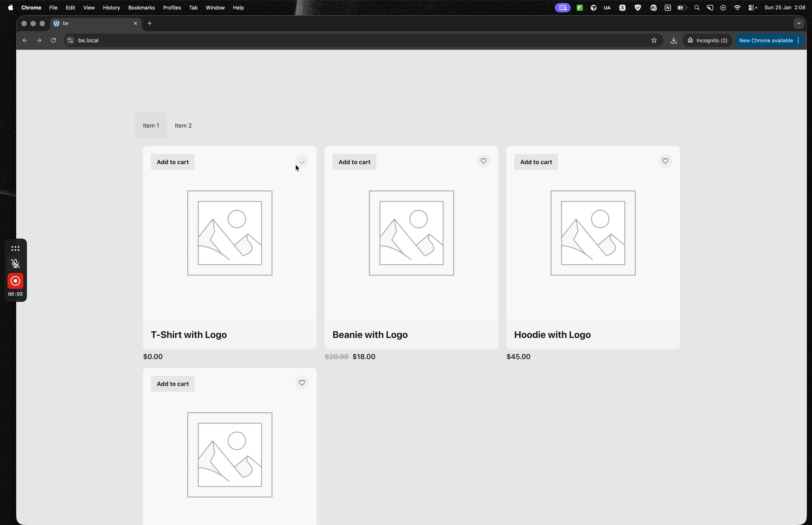The image size is (812, 525).
Task: Open the Chrome app menu
Action: click(x=31, y=8)
